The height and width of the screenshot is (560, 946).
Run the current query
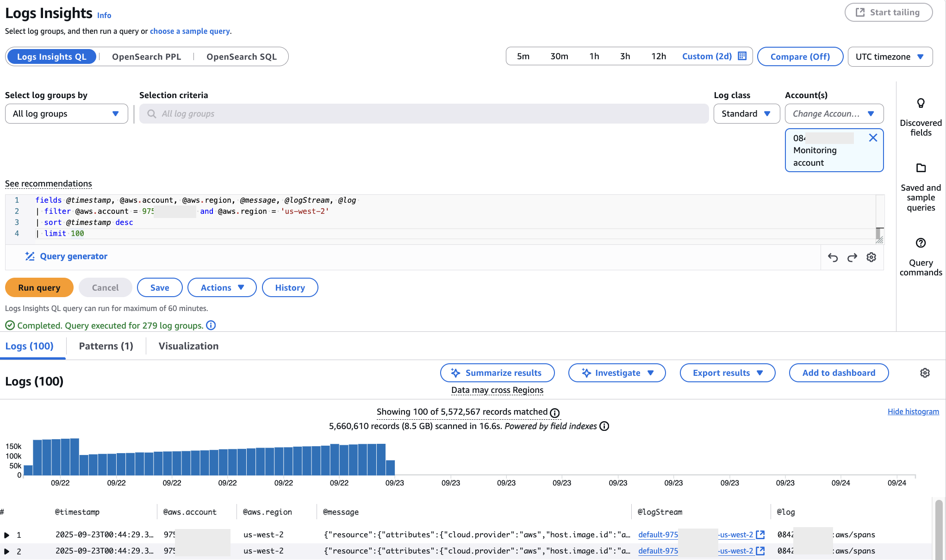(39, 287)
